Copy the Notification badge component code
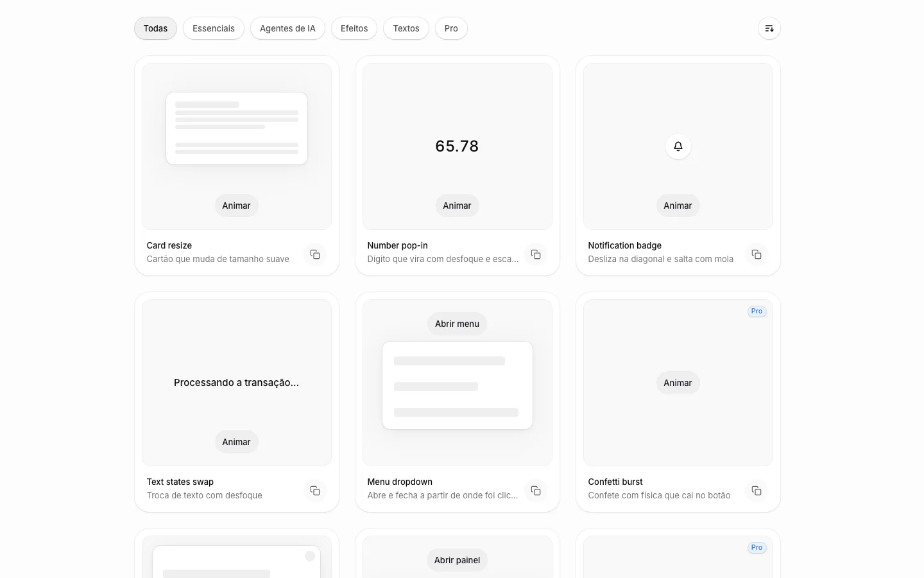The height and width of the screenshot is (578, 924). (x=757, y=254)
